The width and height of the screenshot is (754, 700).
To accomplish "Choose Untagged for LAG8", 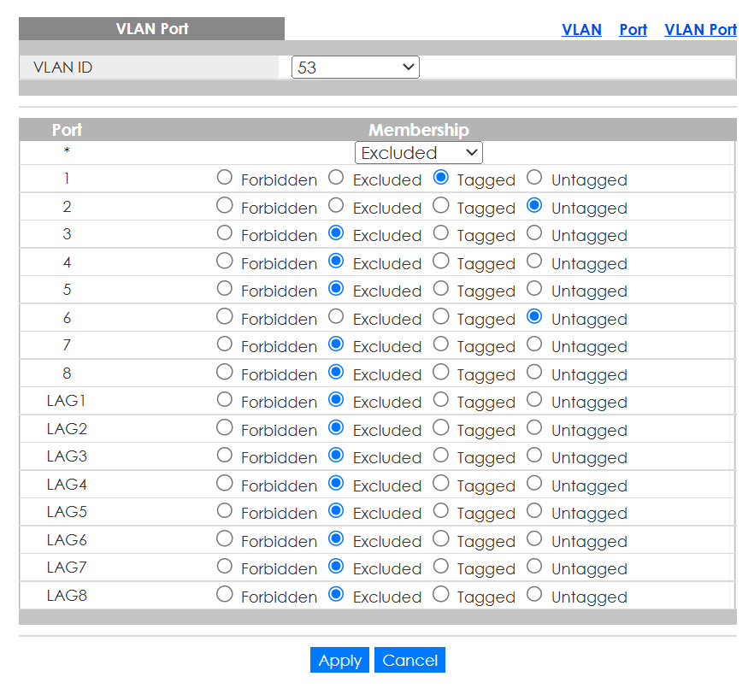I will tap(534, 594).
